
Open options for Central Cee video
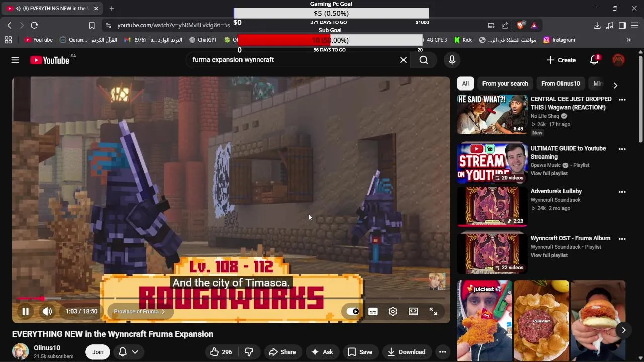622,100
